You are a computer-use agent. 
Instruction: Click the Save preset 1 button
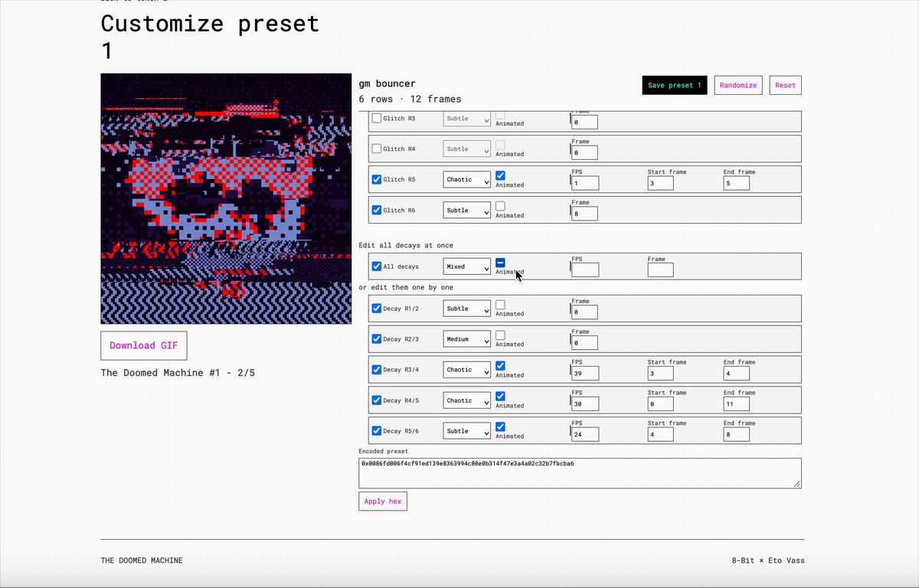click(x=675, y=85)
